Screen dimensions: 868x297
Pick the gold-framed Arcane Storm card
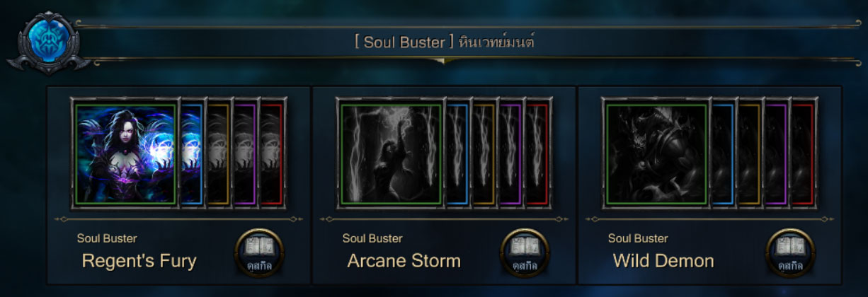tap(484, 155)
